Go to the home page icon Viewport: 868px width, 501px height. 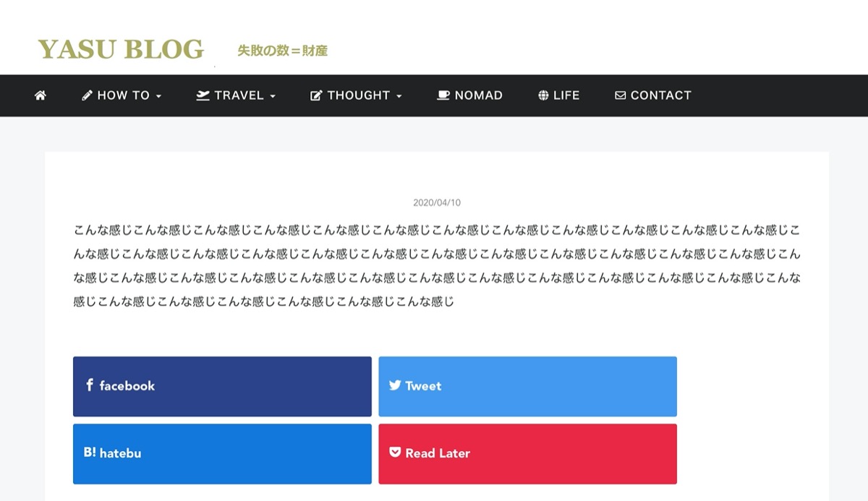pyautogui.click(x=41, y=95)
